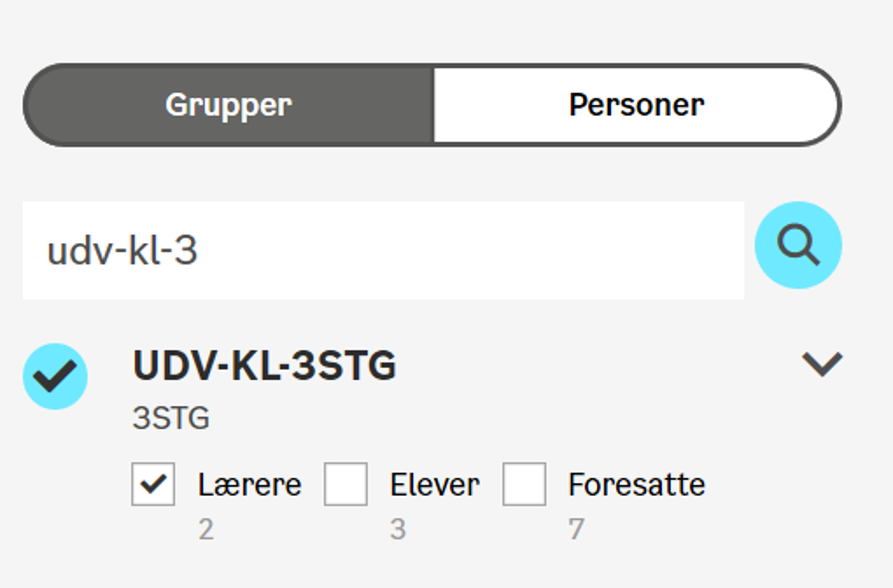Enable the Elever checkbox
This screenshot has width=893, height=588.
(345, 484)
